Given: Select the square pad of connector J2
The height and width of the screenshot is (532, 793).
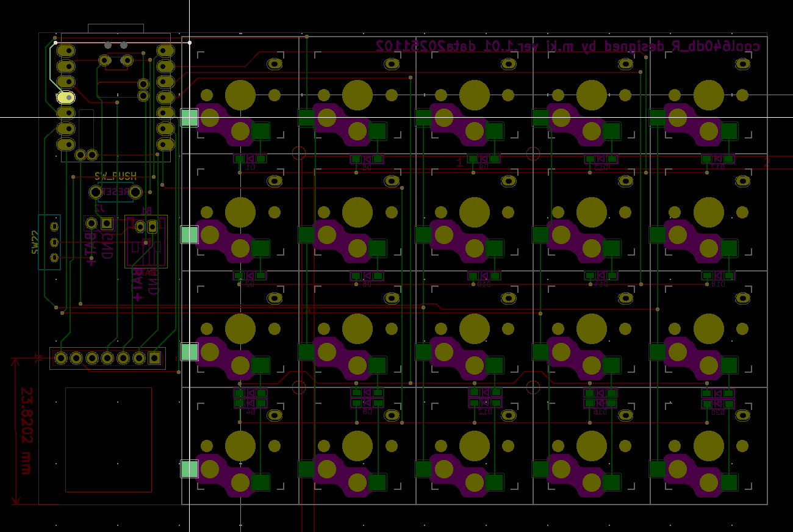Looking at the screenshot, I should (107, 224).
